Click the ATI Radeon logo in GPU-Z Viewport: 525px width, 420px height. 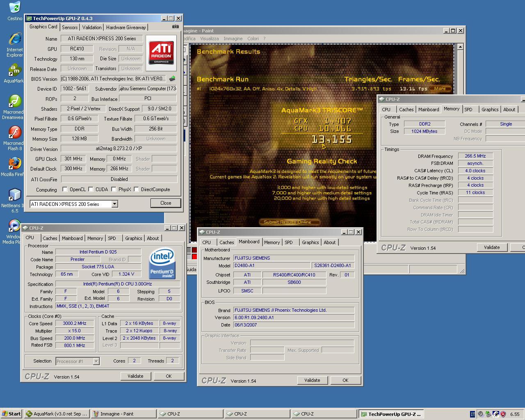[x=161, y=52]
